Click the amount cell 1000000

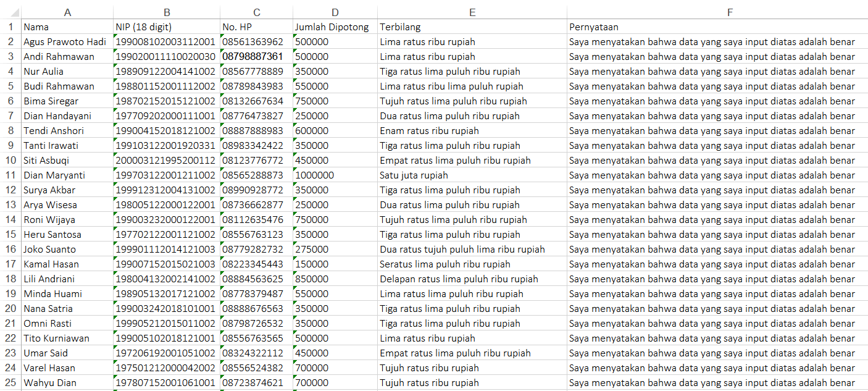click(335, 175)
